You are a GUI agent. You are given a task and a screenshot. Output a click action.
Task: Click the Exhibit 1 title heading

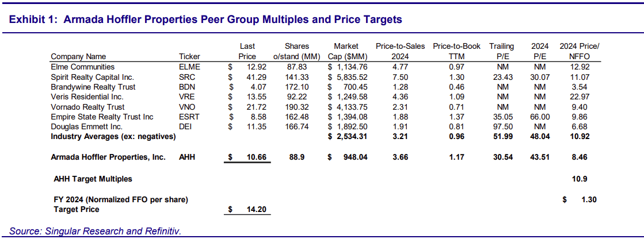click(205, 20)
